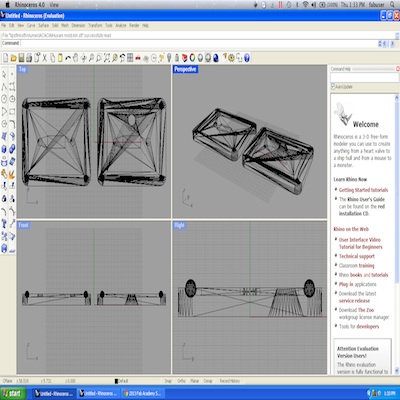Toggle Snap in the status bar
Viewport: 400px width, 400px height.
[168, 381]
